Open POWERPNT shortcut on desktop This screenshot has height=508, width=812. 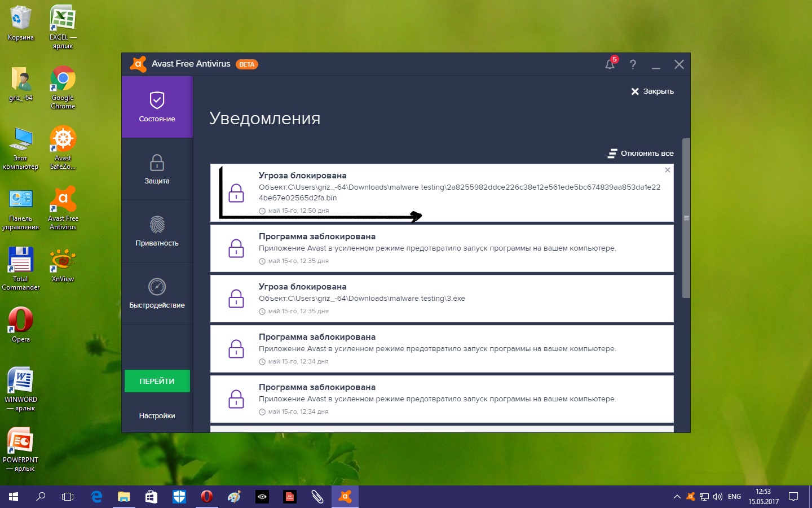point(21,450)
